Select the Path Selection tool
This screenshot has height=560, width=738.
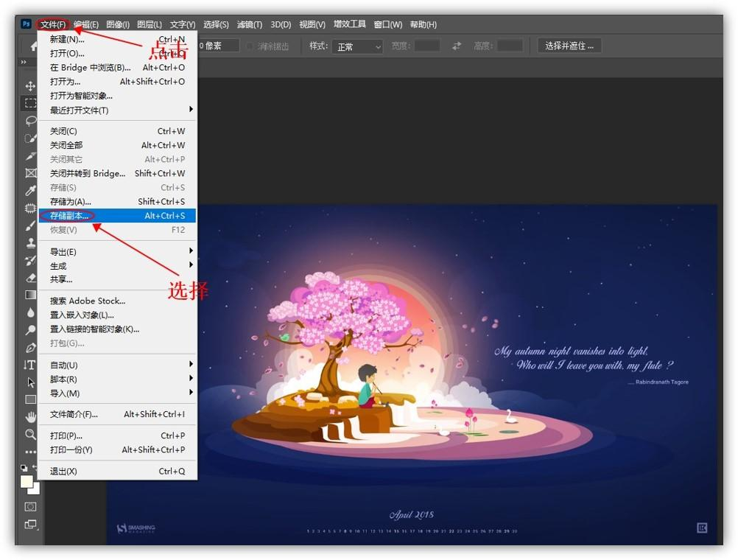coord(31,382)
